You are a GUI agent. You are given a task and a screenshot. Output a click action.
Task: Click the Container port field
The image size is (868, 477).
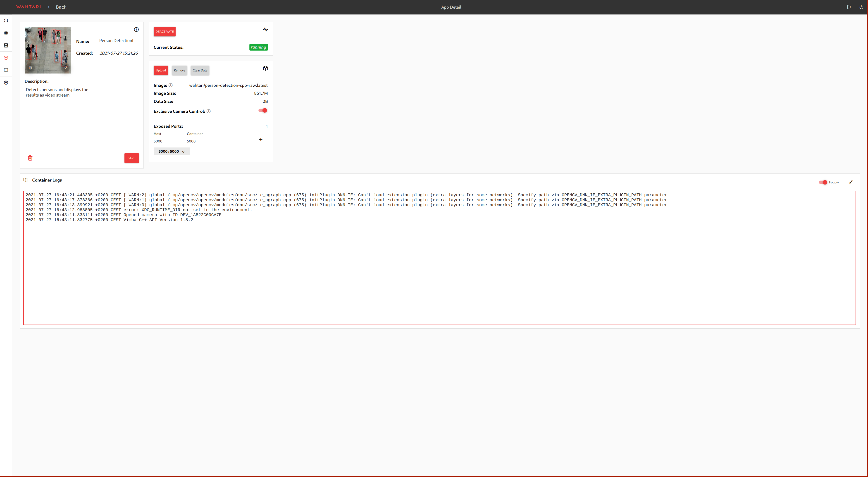click(219, 141)
